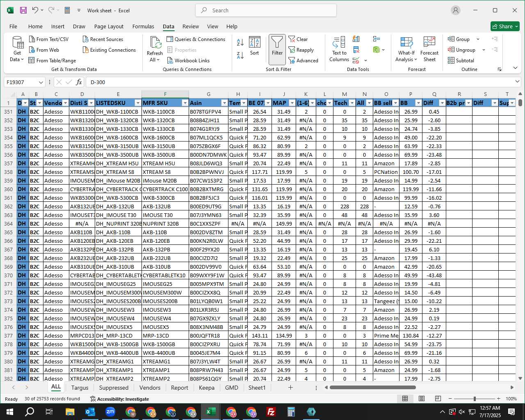Expand the formula bar
Image resolution: width=525 pixels, height=420 pixels.
click(x=517, y=82)
